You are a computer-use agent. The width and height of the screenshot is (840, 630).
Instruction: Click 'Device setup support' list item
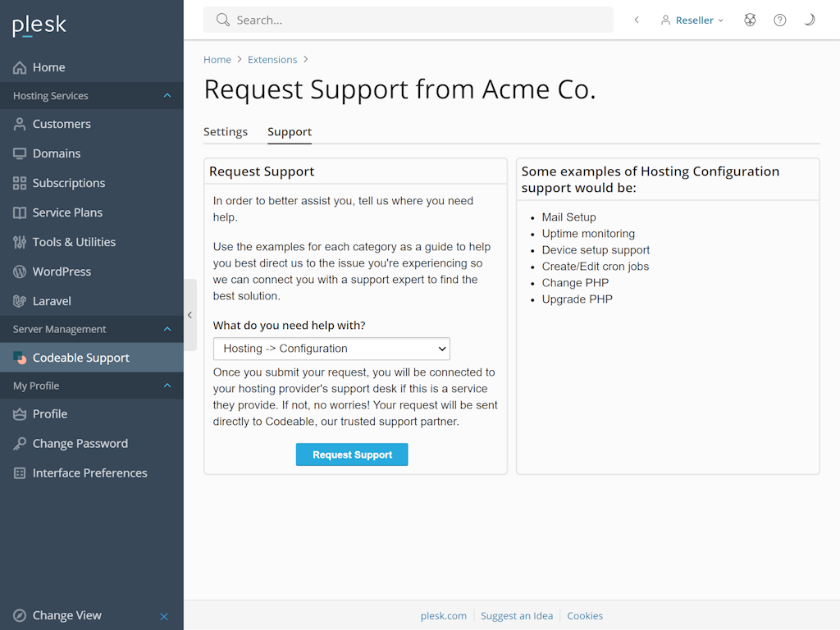pyautogui.click(x=596, y=250)
